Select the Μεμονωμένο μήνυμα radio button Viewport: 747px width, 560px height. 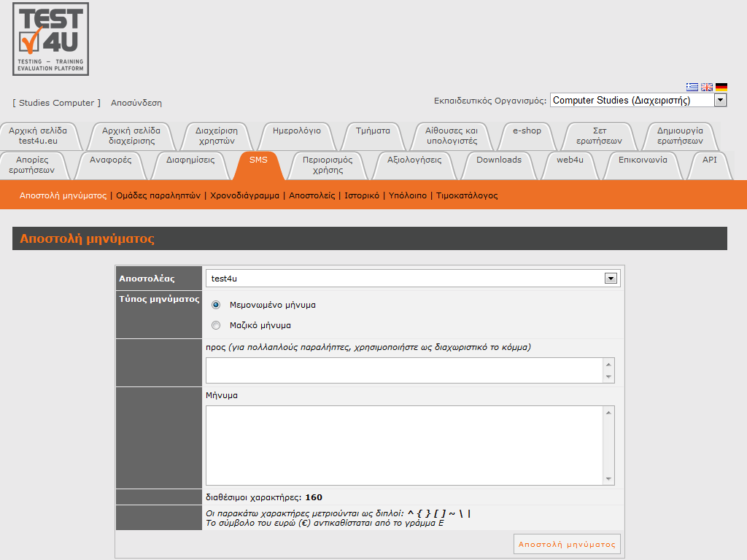click(216, 305)
